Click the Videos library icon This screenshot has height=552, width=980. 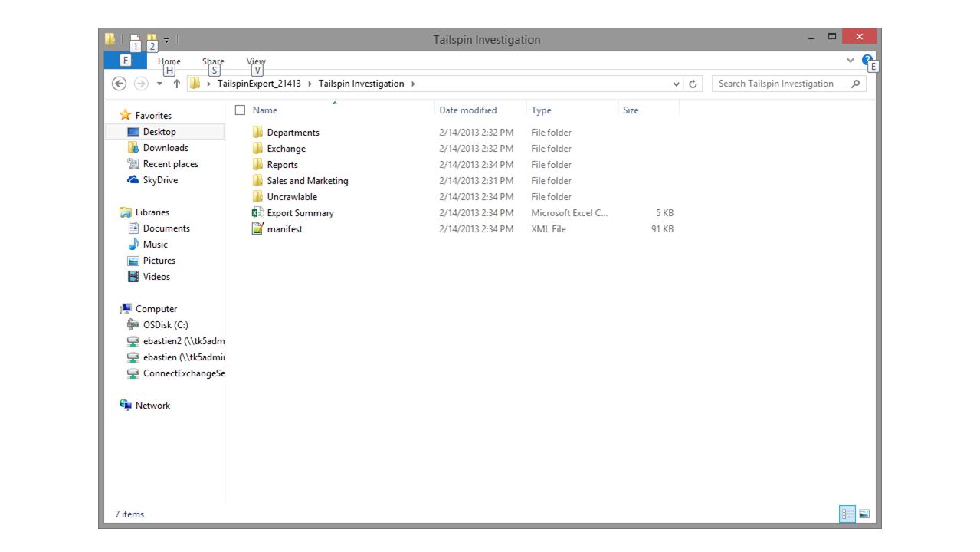click(133, 277)
